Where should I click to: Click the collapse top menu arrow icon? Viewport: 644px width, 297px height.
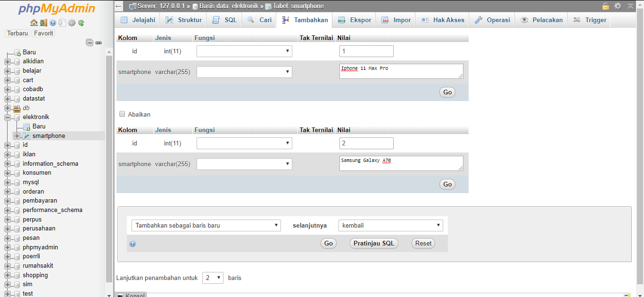(631, 6)
